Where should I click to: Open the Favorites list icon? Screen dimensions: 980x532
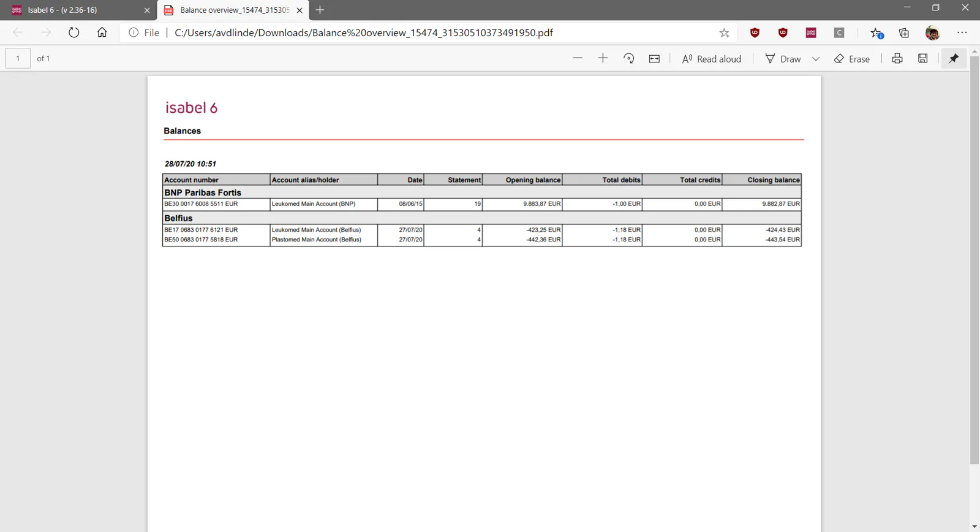pyautogui.click(x=876, y=33)
